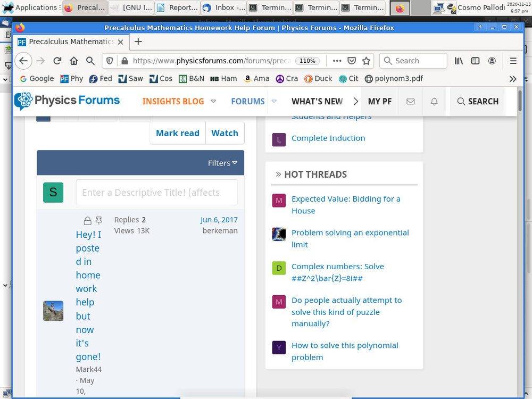Open the MY PF menu item

(x=379, y=101)
